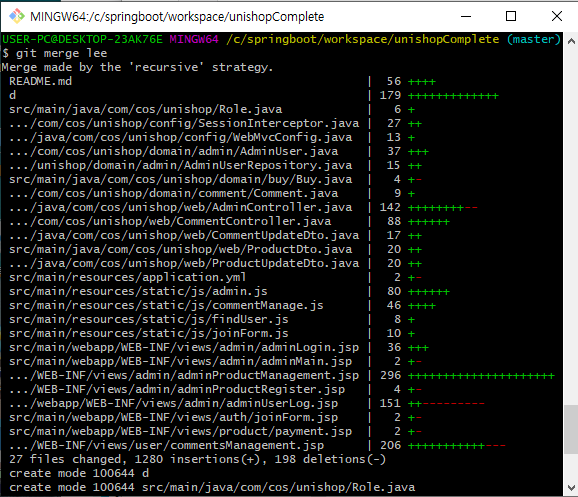Click the change count 206
The width and height of the screenshot is (578, 497).
[x=390, y=445]
